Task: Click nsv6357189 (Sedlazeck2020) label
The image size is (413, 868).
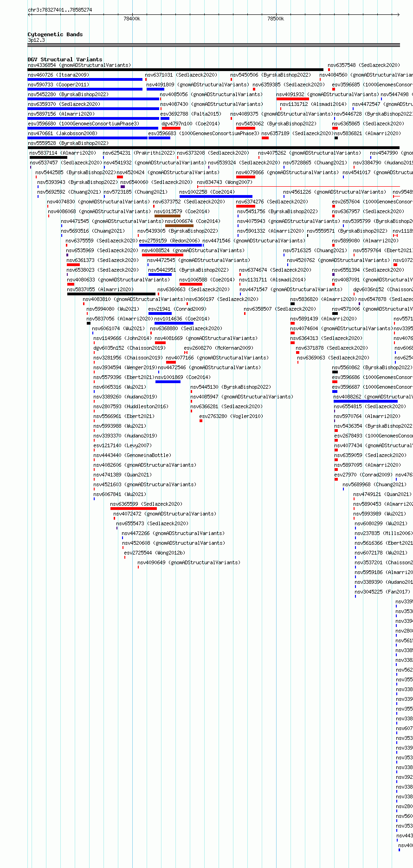Action: tap(297, 133)
